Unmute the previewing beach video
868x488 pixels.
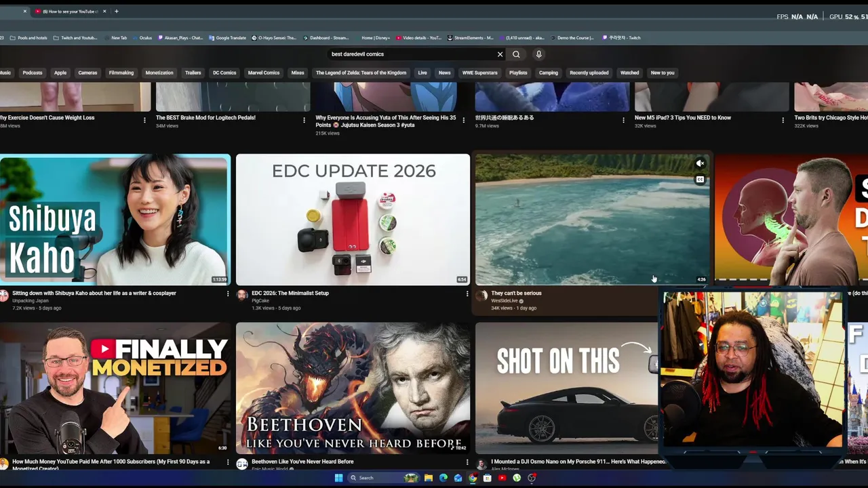700,163
